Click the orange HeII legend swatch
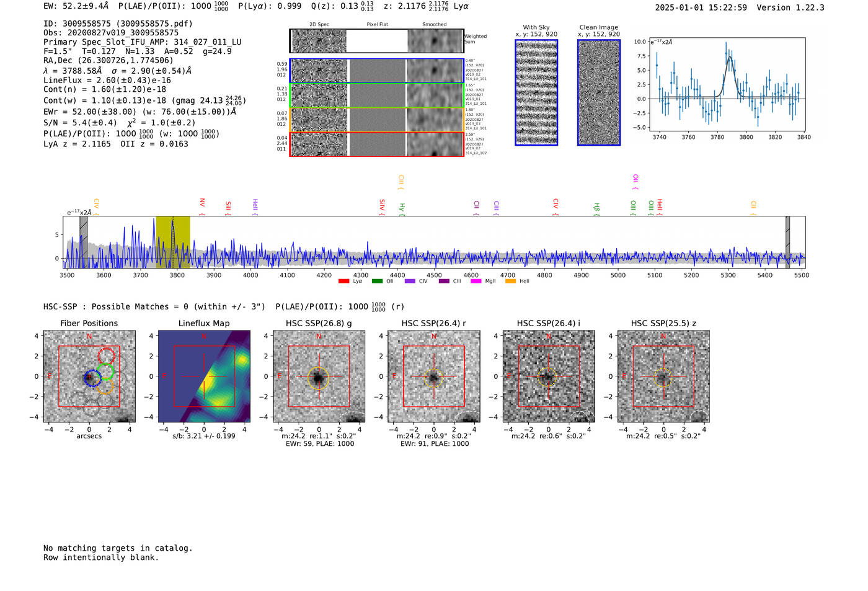 pos(511,281)
